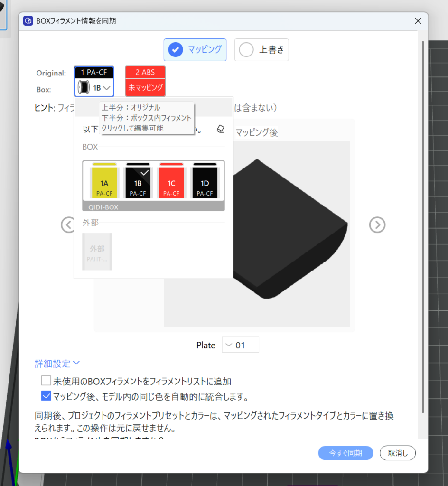Collapse the 1B box mapping dropdown
448x486 pixels.
pyautogui.click(x=107, y=88)
